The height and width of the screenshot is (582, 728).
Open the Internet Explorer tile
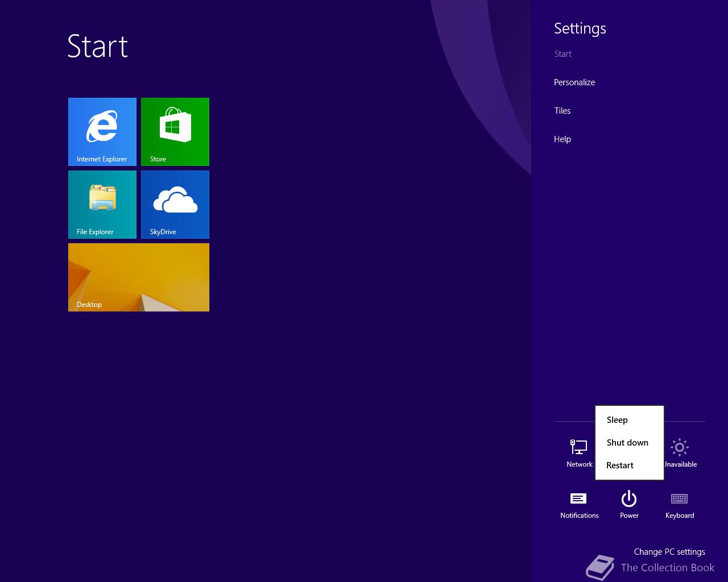(x=102, y=132)
